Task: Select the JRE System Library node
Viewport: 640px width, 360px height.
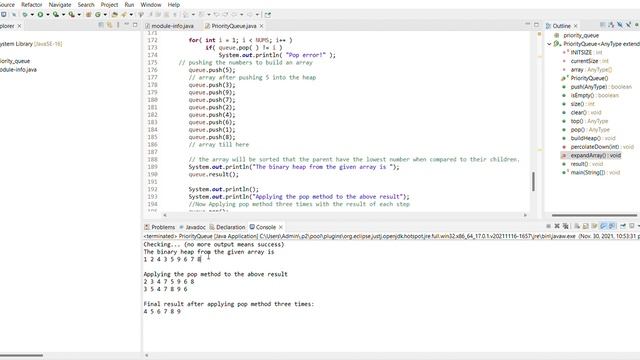Action: [31, 44]
